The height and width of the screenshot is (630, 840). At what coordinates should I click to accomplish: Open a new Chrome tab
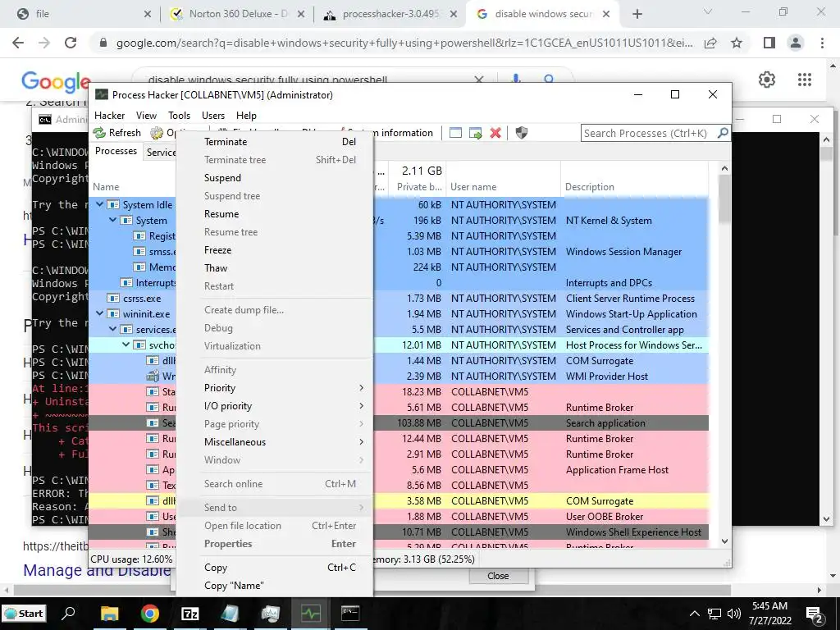point(637,14)
